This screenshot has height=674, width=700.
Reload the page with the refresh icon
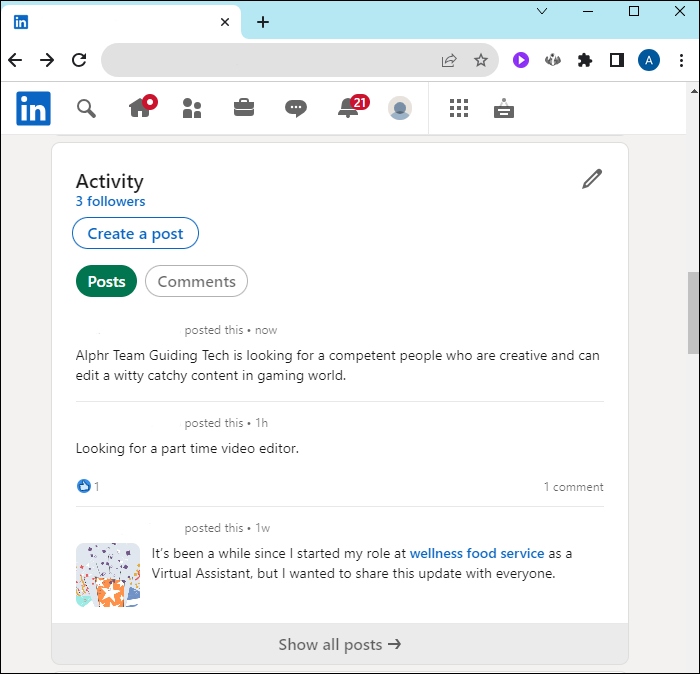(x=79, y=60)
